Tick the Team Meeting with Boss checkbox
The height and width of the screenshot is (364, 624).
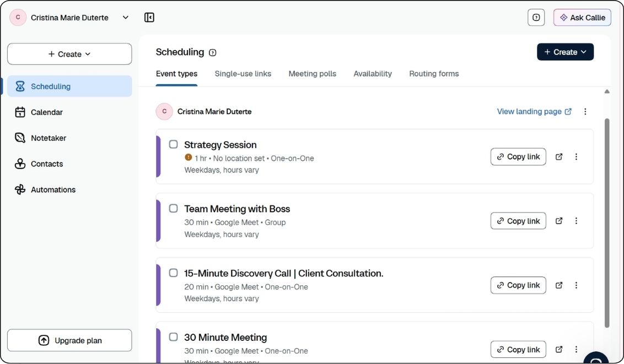tap(173, 208)
